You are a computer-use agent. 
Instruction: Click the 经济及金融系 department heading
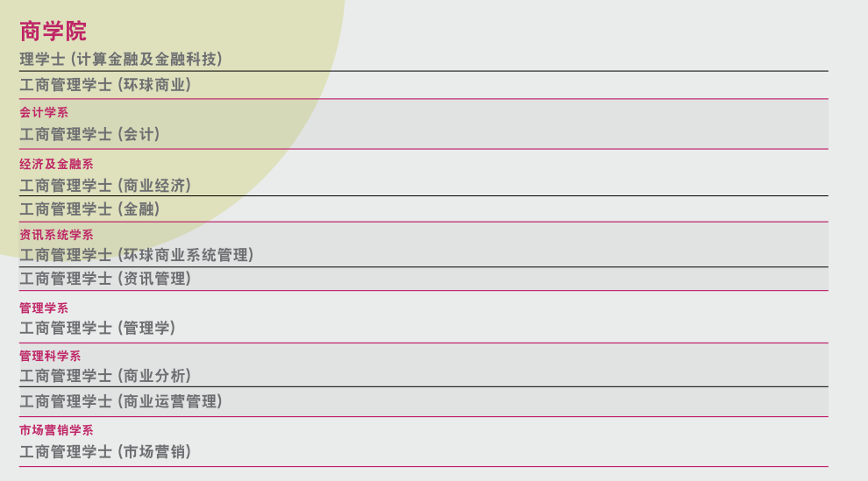click(x=56, y=164)
